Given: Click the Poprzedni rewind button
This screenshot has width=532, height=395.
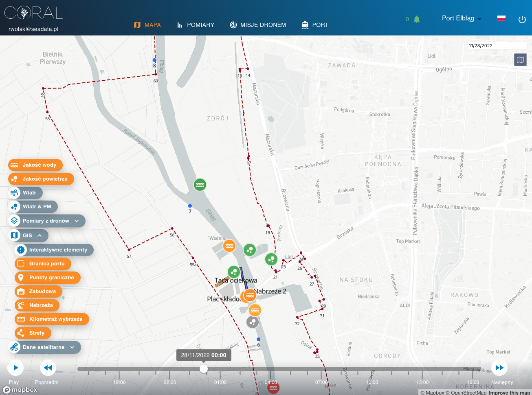Looking at the screenshot, I should click(x=48, y=368).
